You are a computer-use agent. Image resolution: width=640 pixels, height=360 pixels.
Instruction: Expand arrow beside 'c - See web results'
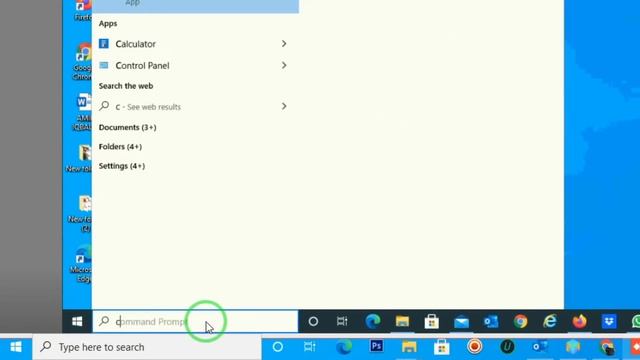coord(284,107)
